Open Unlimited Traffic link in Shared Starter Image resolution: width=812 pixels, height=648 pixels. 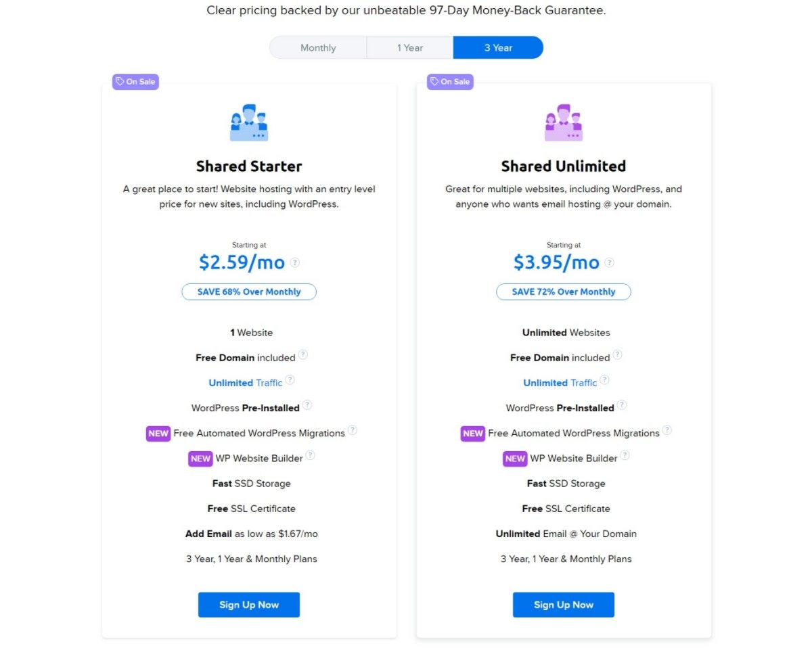pos(246,383)
